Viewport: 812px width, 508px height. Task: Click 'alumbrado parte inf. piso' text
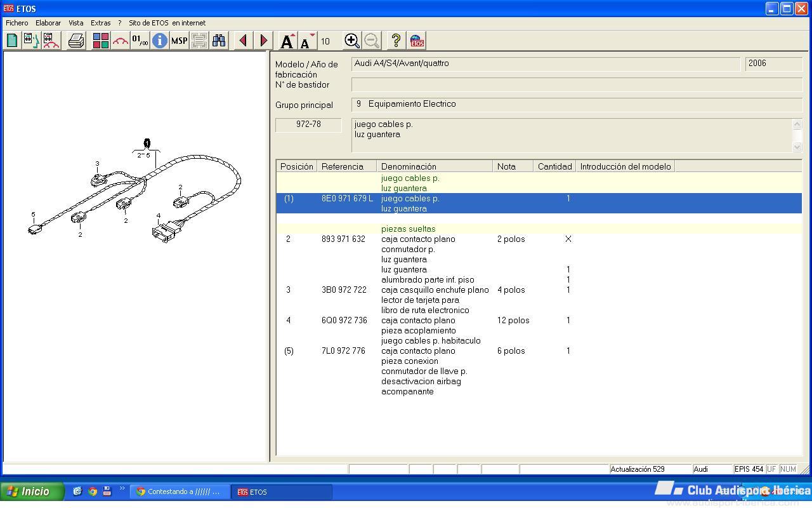428,280
